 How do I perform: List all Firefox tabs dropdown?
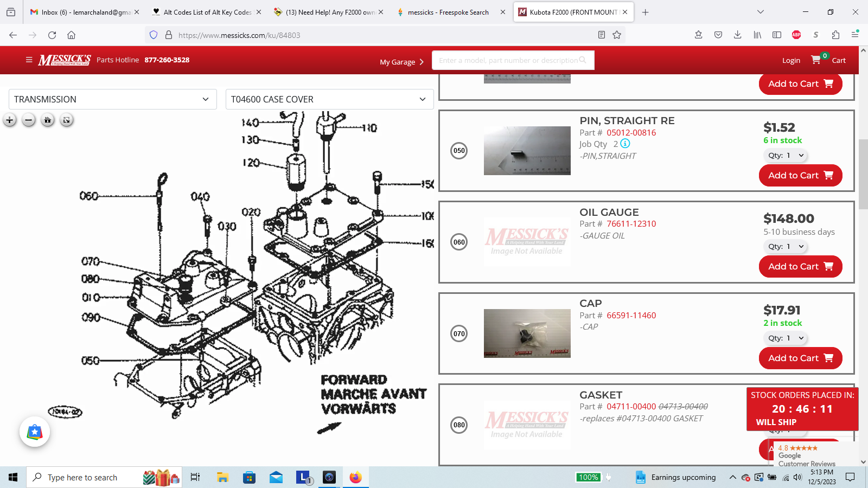pyautogui.click(x=760, y=12)
